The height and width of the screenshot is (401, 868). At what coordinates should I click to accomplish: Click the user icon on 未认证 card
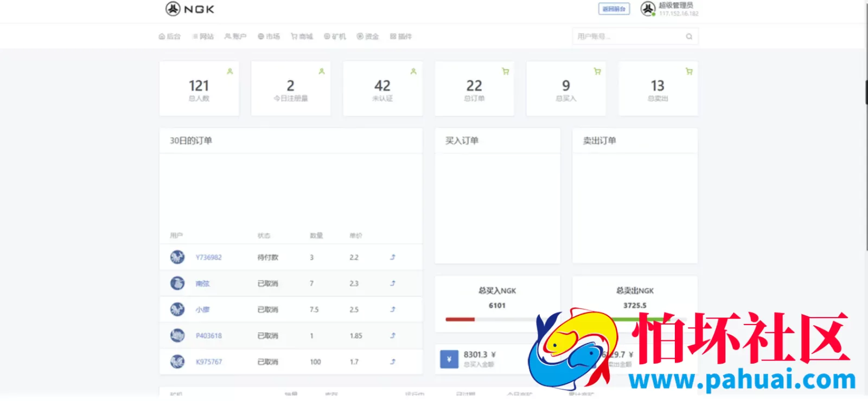click(413, 71)
